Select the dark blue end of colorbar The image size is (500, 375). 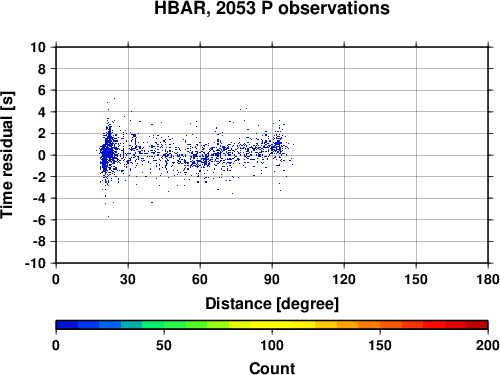[x=67, y=324]
